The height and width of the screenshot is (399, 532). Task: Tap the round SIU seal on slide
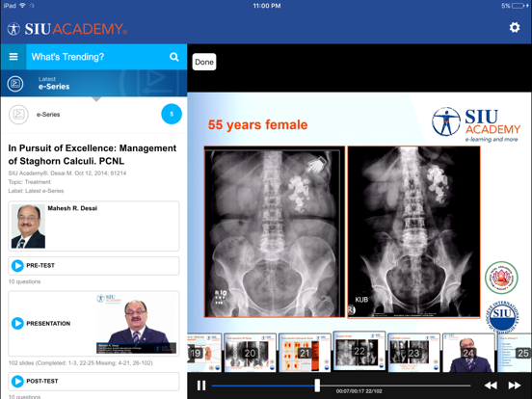(x=502, y=316)
